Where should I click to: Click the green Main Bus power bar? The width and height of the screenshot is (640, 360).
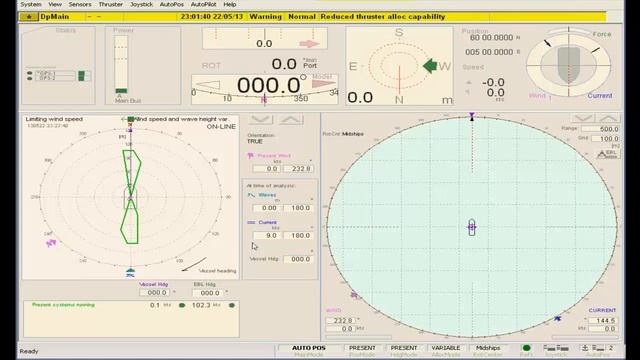(x=121, y=91)
